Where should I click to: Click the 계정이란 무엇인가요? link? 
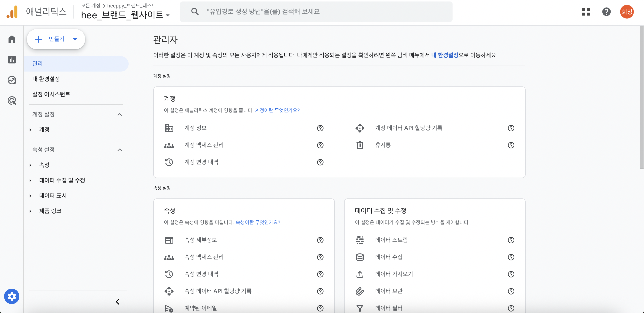pos(277,110)
